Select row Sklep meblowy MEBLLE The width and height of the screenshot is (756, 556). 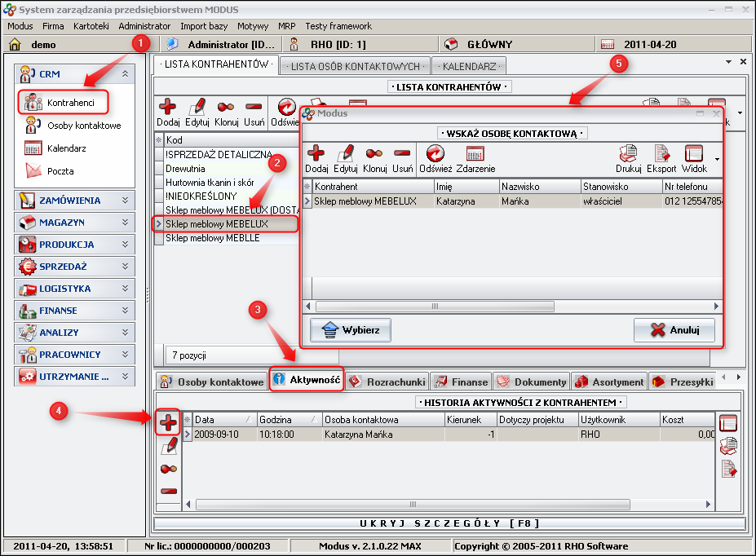point(212,238)
